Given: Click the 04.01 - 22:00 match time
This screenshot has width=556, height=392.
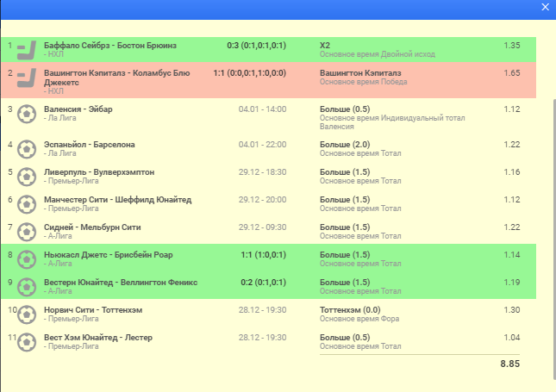Looking at the screenshot, I should [x=262, y=144].
